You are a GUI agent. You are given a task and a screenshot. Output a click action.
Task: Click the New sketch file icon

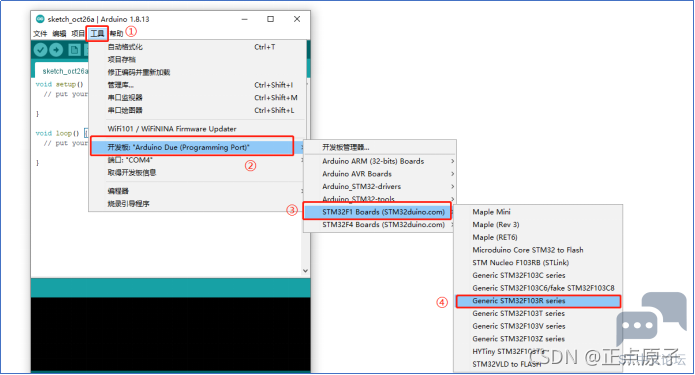tap(74, 50)
